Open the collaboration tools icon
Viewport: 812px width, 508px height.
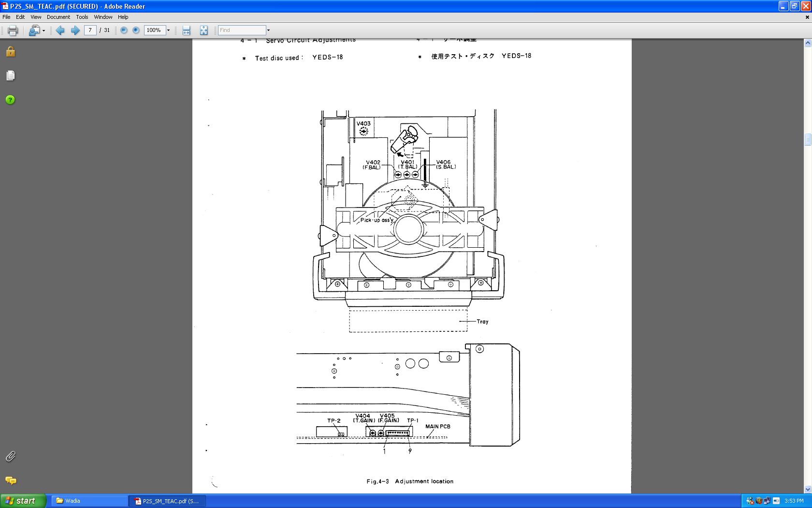tap(34, 30)
